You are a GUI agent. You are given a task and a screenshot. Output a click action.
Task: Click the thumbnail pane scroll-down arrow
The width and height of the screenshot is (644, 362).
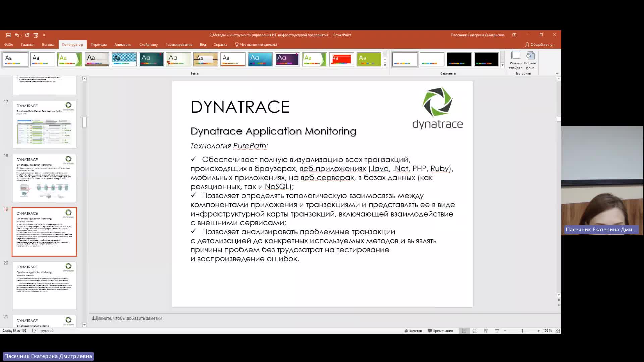pos(84,325)
